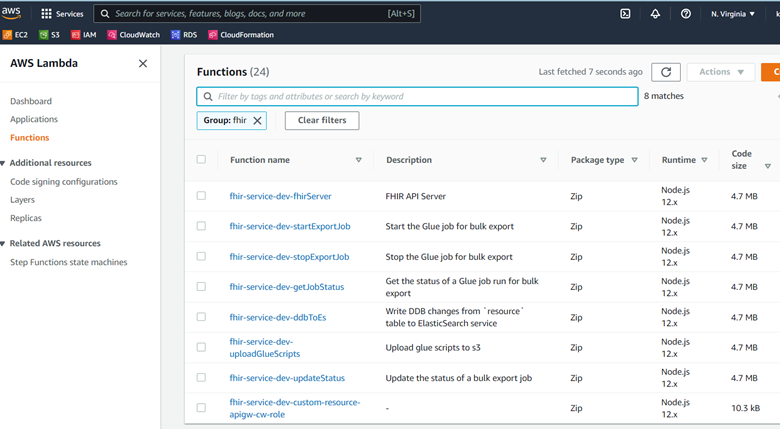This screenshot has width=780, height=429.
Task: Open the help question mark menu
Action: pos(685,14)
